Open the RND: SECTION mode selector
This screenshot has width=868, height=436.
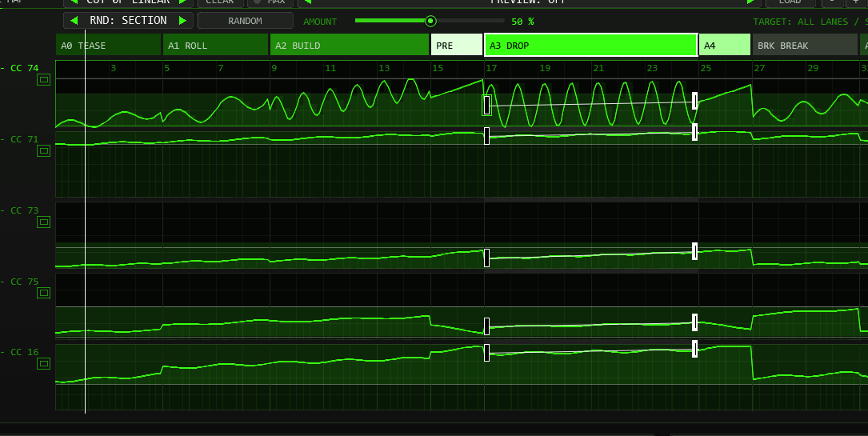pos(129,21)
